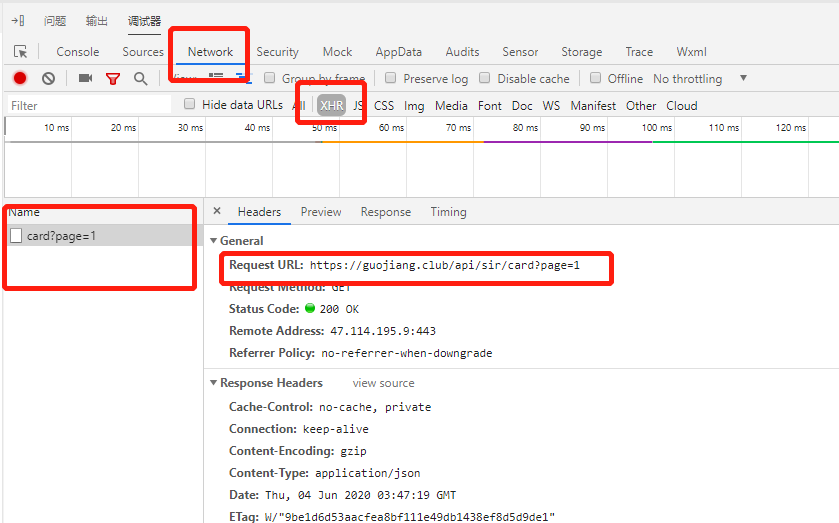Select the 问题 panel tab
Image resolution: width=839 pixels, height=523 pixels.
click(x=55, y=21)
